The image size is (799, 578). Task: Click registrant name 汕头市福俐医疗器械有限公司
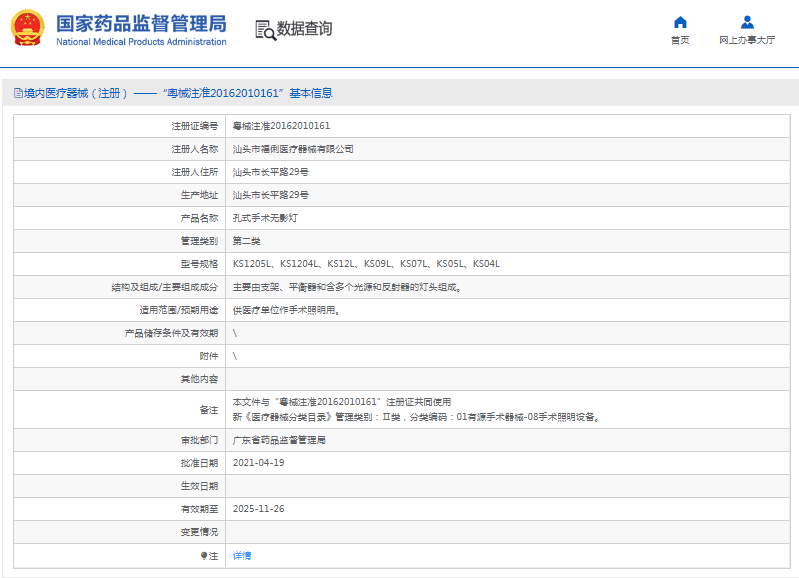(x=293, y=149)
